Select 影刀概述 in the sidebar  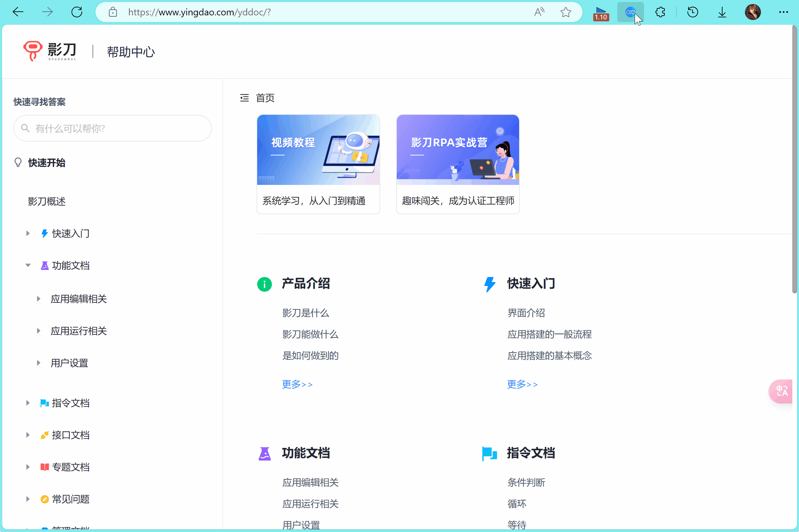(46, 202)
